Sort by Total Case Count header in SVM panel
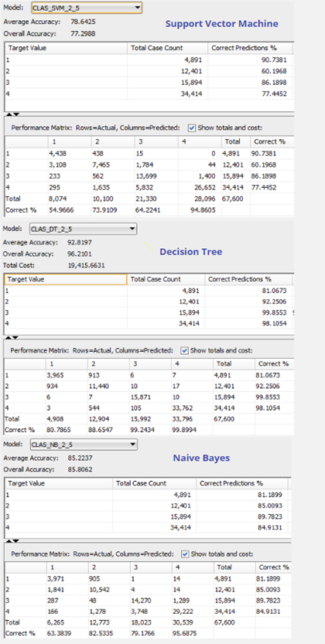 coord(168,48)
